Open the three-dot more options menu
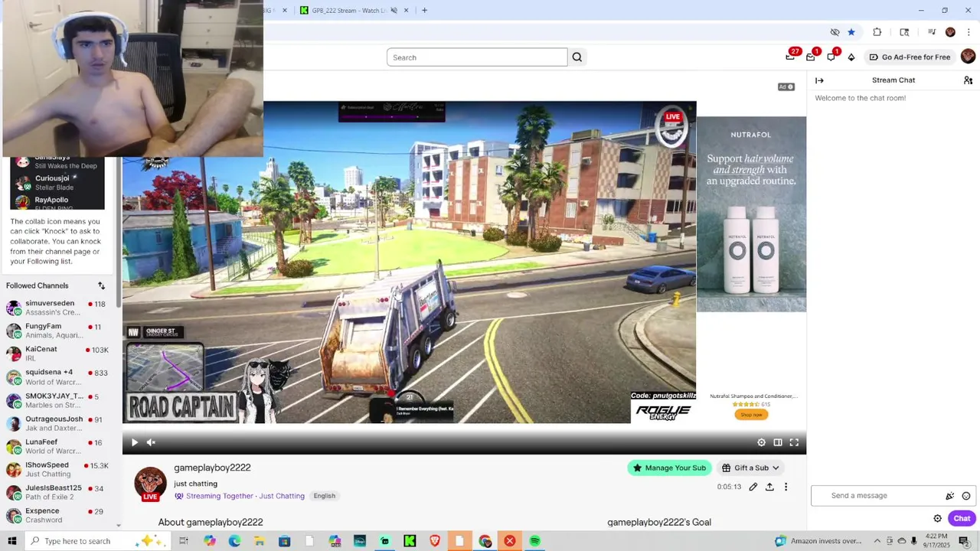Image resolution: width=980 pixels, height=551 pixels. [x=786, y=487]
